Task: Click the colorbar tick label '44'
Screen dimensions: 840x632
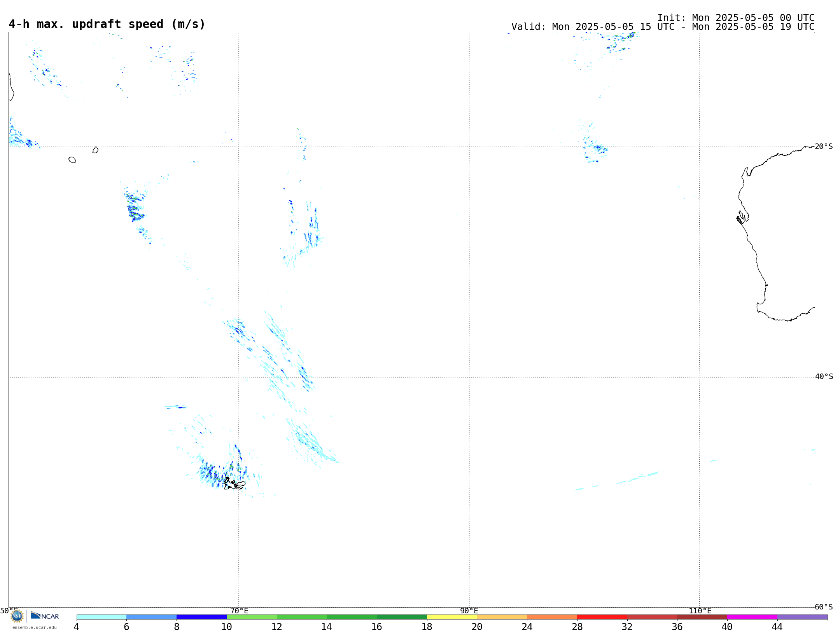Action: 777,627
